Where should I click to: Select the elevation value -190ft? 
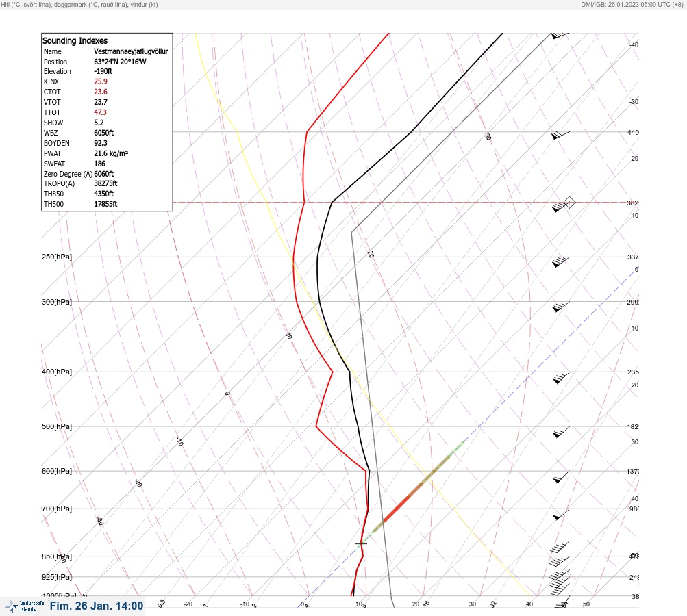point(103,71)
